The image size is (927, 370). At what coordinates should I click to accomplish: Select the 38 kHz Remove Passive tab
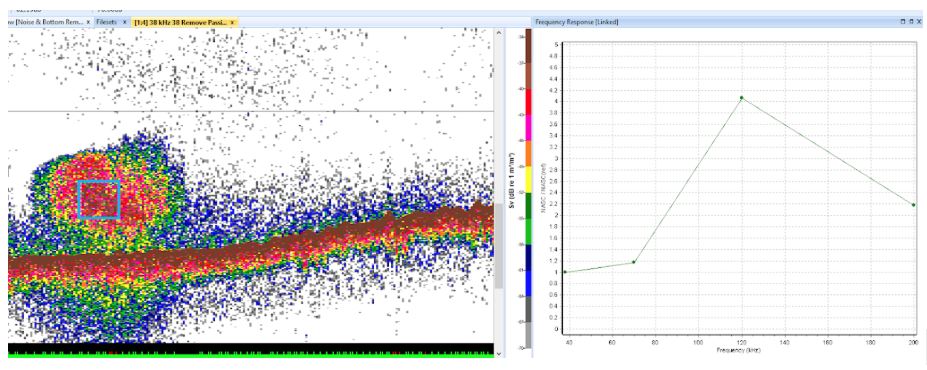coord(180,22)
